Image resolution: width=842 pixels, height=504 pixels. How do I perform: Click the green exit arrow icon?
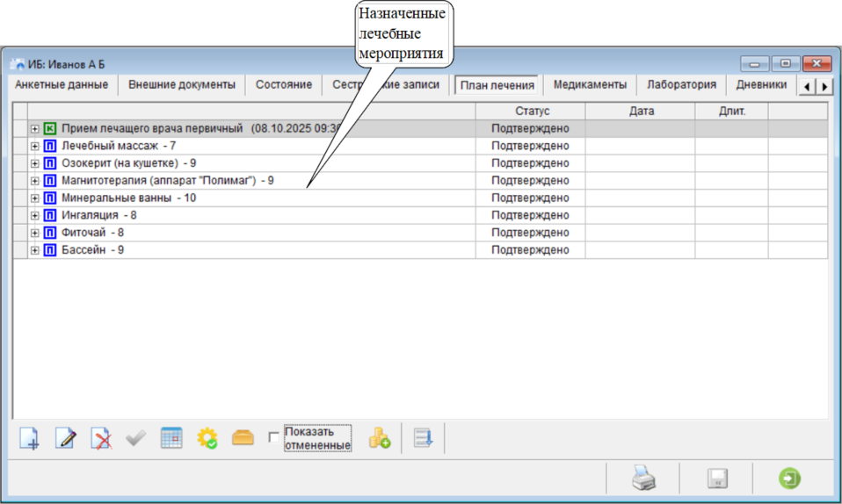[789, 479]
